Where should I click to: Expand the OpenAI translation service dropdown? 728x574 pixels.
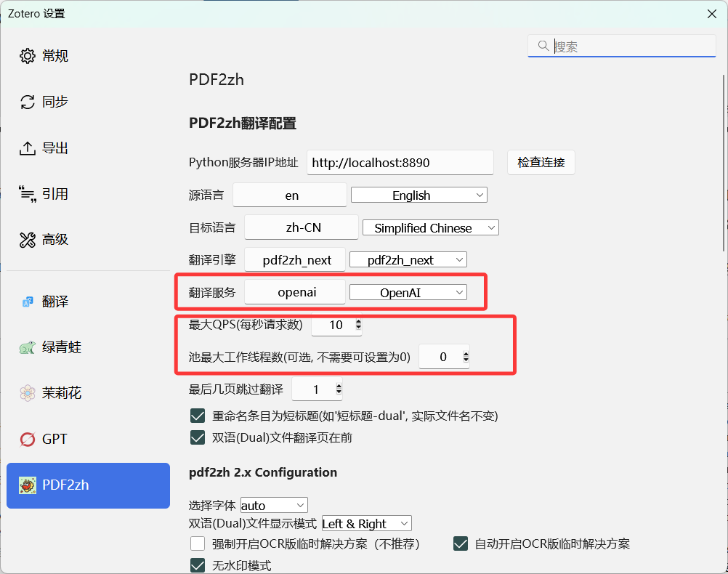(x=408, y=293)
